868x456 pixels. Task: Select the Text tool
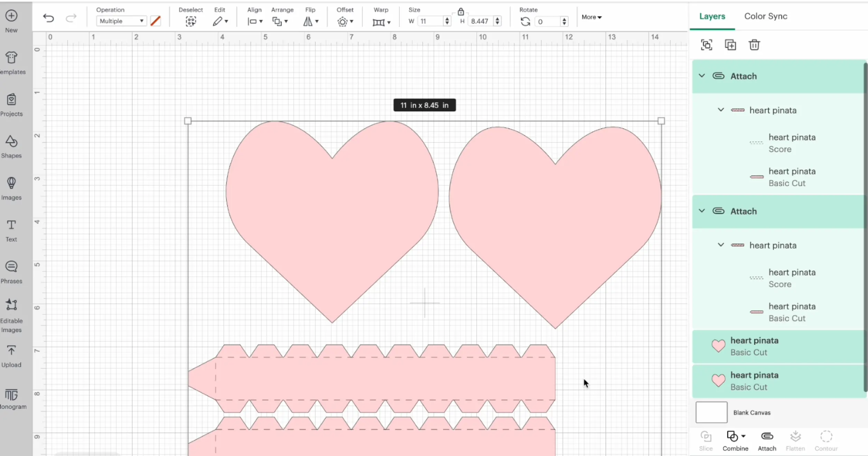point(11,229)
